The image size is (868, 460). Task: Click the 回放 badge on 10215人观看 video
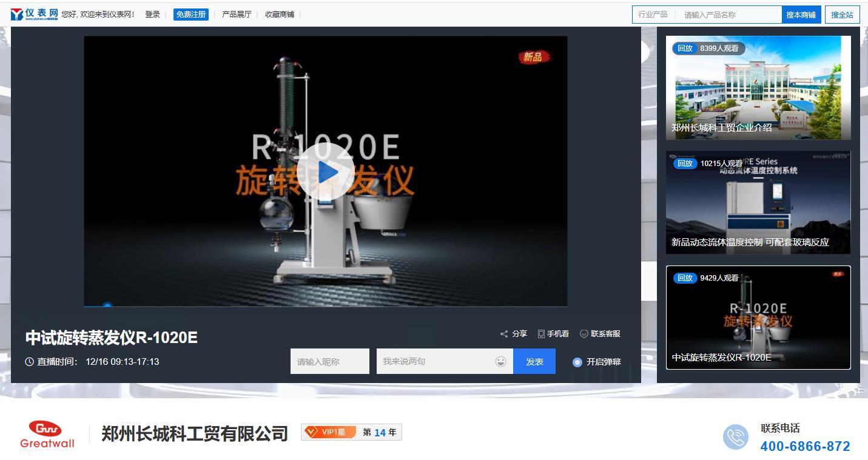pyautogui.click(x=685, y=163)
